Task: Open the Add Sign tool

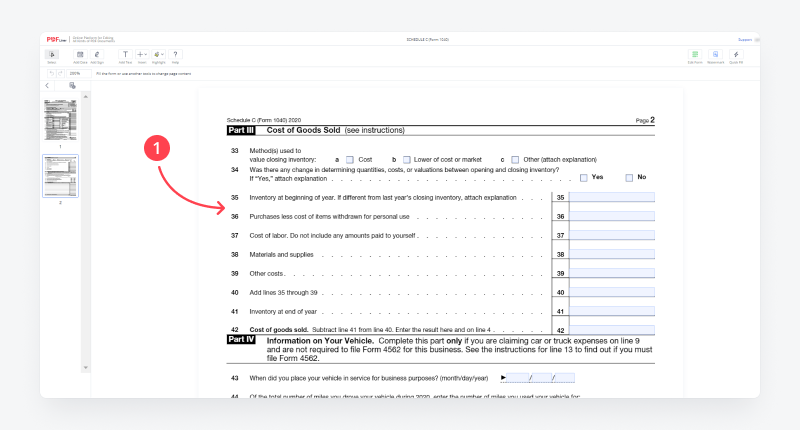Action: click(97, 56)
